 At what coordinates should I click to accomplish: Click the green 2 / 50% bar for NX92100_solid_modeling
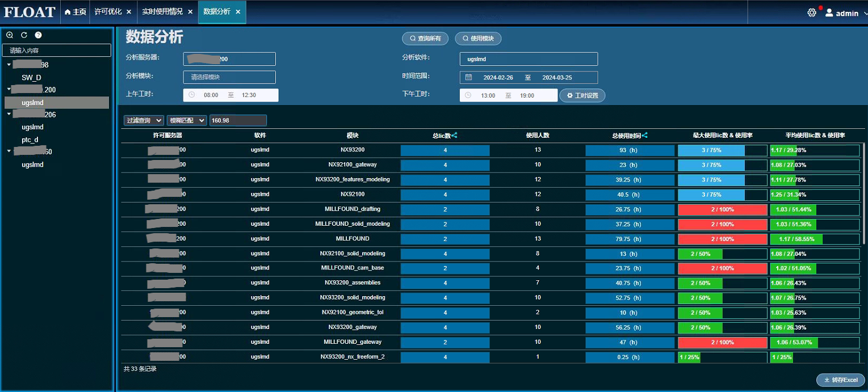(x=701, y=254)
